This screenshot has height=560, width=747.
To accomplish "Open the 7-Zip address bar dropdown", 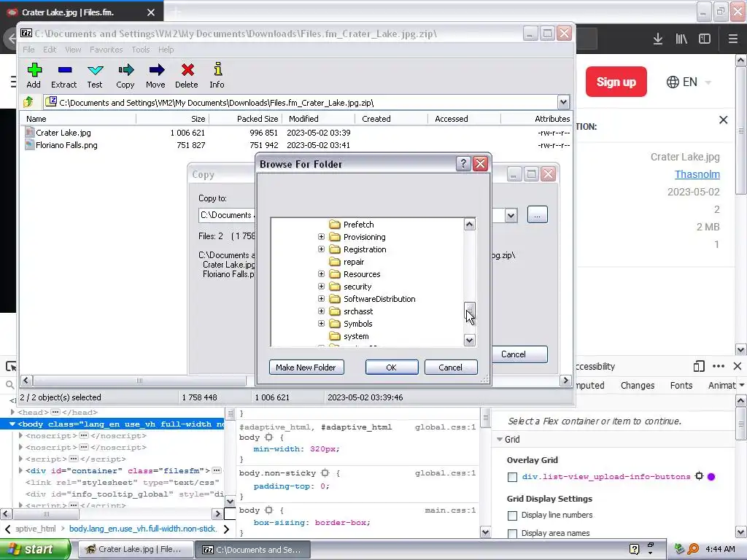I will click(563, 102).
